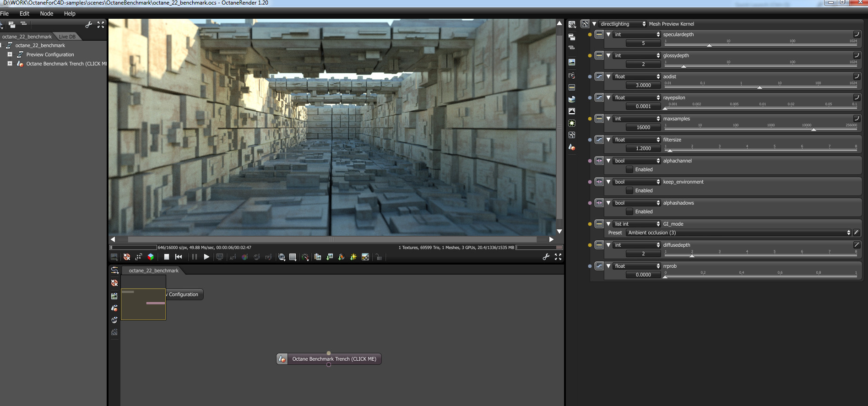The image size is (868, 406).
Task: Select the octane_22_benchmark graph editor tab
Action: [x=153, y=271]
